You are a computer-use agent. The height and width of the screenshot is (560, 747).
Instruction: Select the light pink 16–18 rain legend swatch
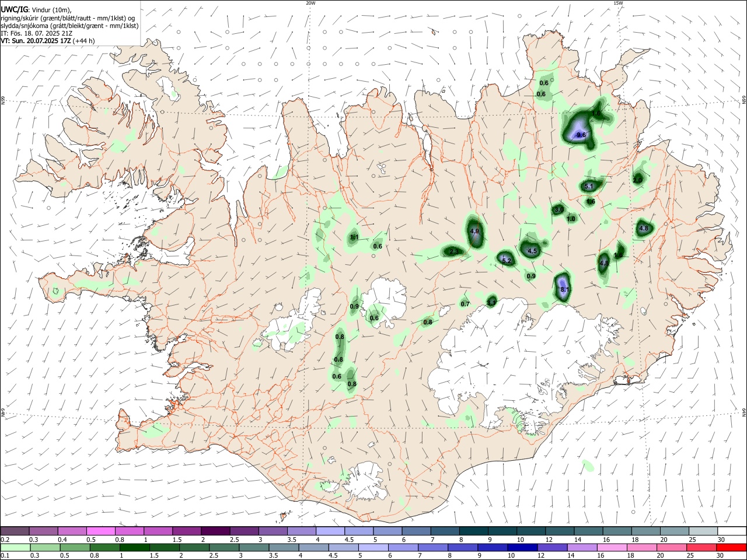pyautogui.click(x=611, y=548)
